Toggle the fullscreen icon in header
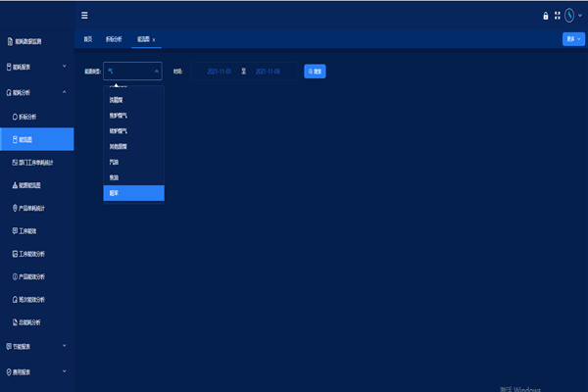Viewport: 588px width, 392px height. (x=558, y=15)
